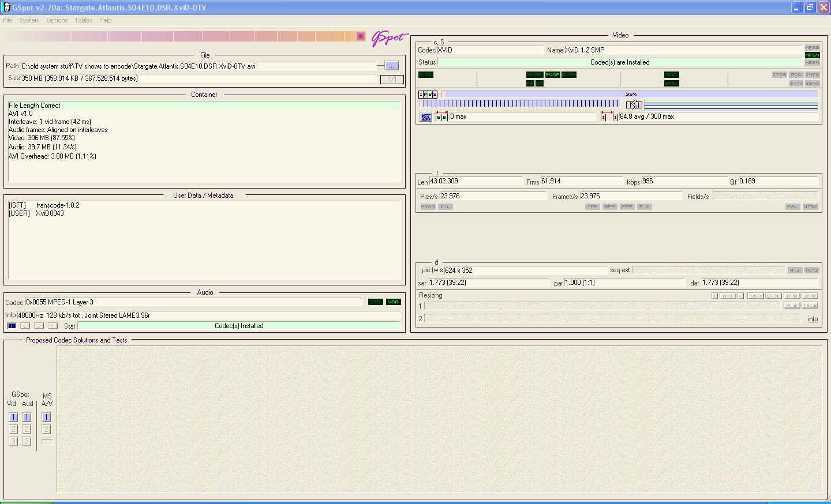Click the blue VGS analyze icon
The image size is (831, 504).
[x=426, y=117]
